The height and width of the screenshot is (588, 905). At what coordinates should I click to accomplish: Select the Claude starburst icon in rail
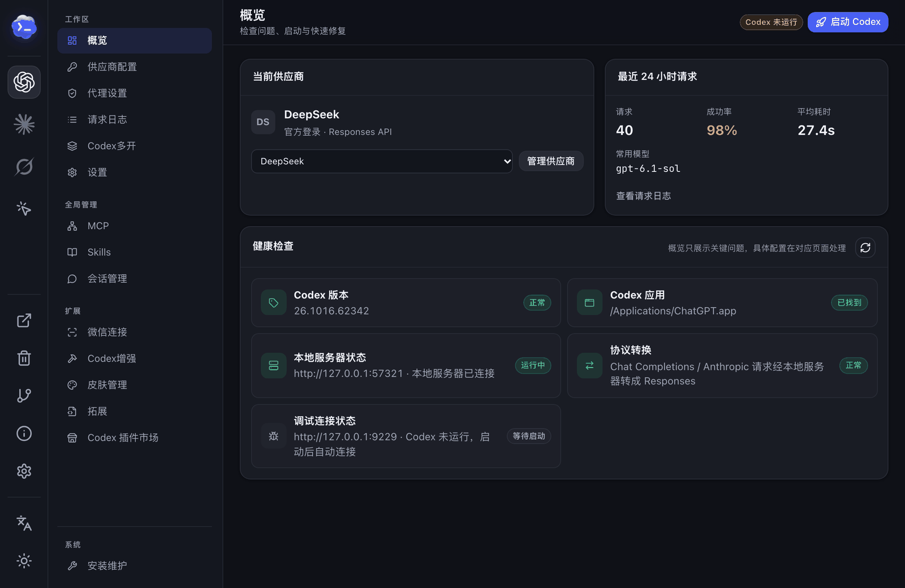(x=24, y=124)
